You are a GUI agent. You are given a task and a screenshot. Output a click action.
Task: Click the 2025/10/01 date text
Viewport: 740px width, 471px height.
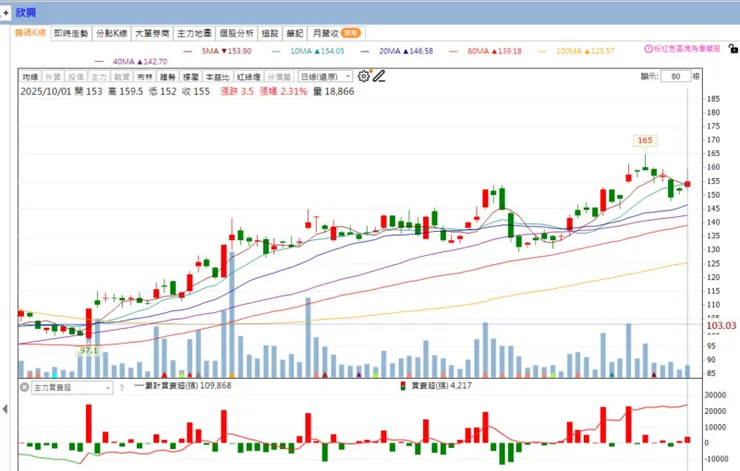click(x=46, y=92)
